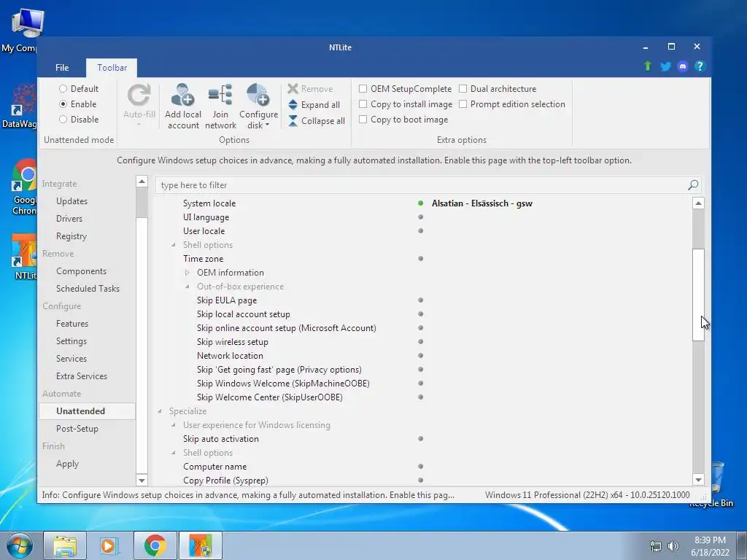747x560 pixels.
Task: Expand the OEM information node
Action: [187, 273]
